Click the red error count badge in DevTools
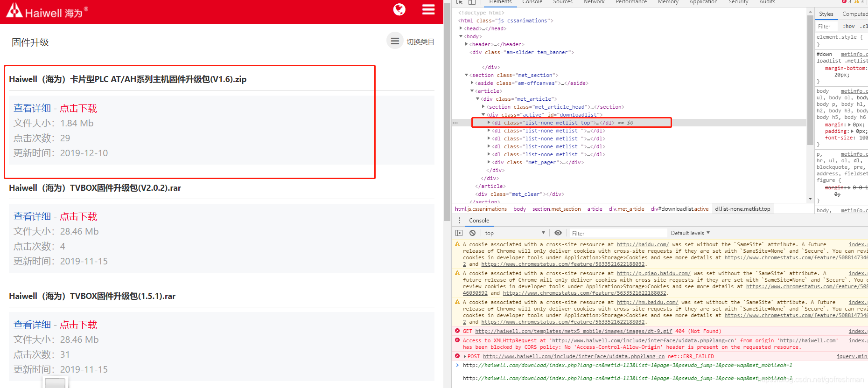This screenshot has width=868, height=388. coord(847,2)
